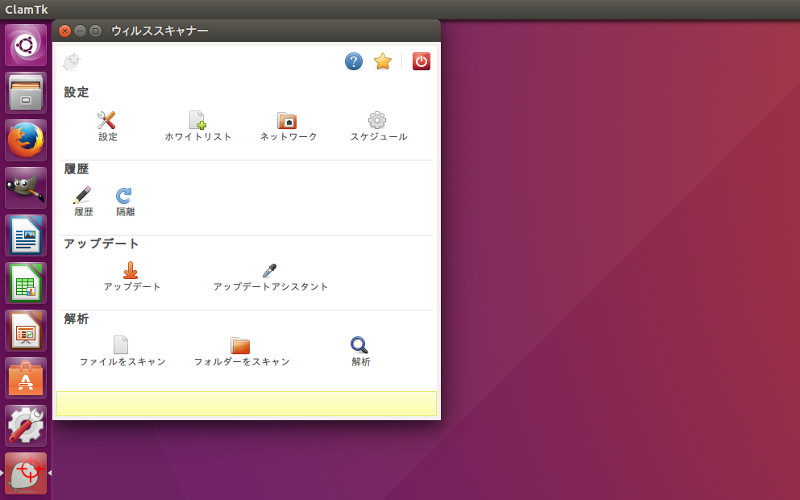The image size is (800, 500).
Task: Minimize the ウィルススキャナー window
Action: pyautogui.click(x=80, y=31)
